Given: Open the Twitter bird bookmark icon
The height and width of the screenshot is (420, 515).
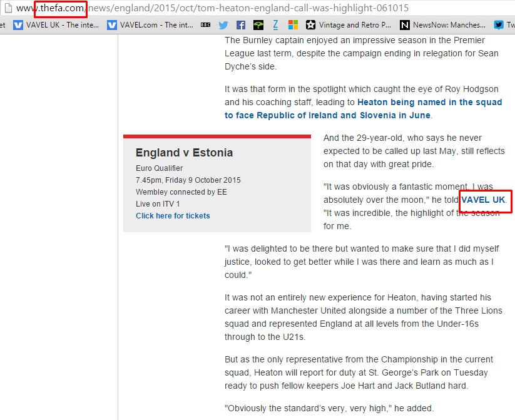Looking at the screenshot, I should click(x=223, y=25).
